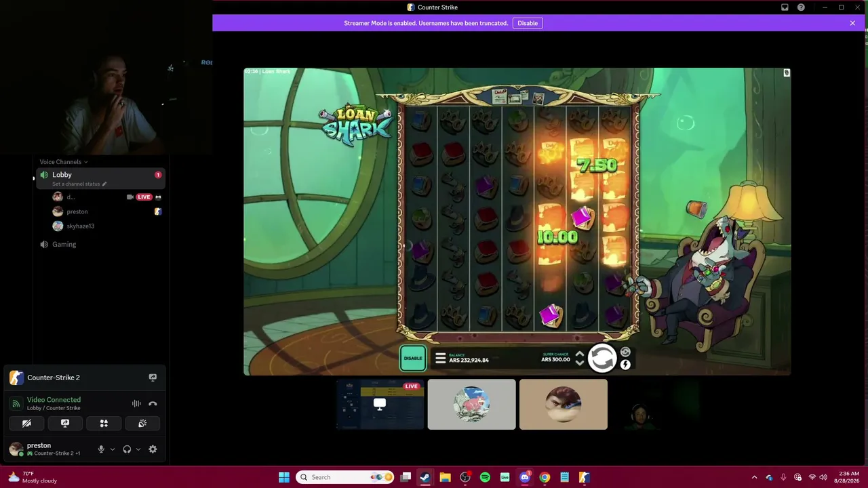Launch the Activities panel
The height and width of the screenshot is (488, 868).
(104, 424)
